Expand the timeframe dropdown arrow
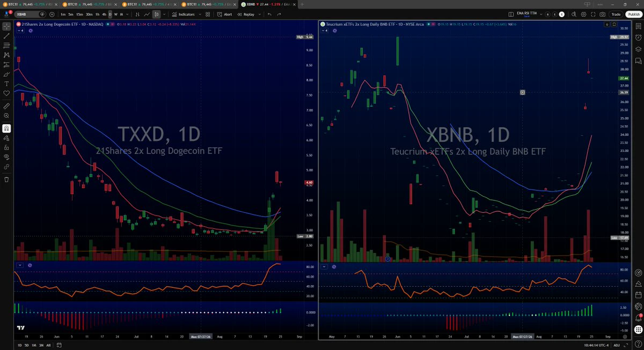This screenshot has height=350, width=644. tap(128, 14)
